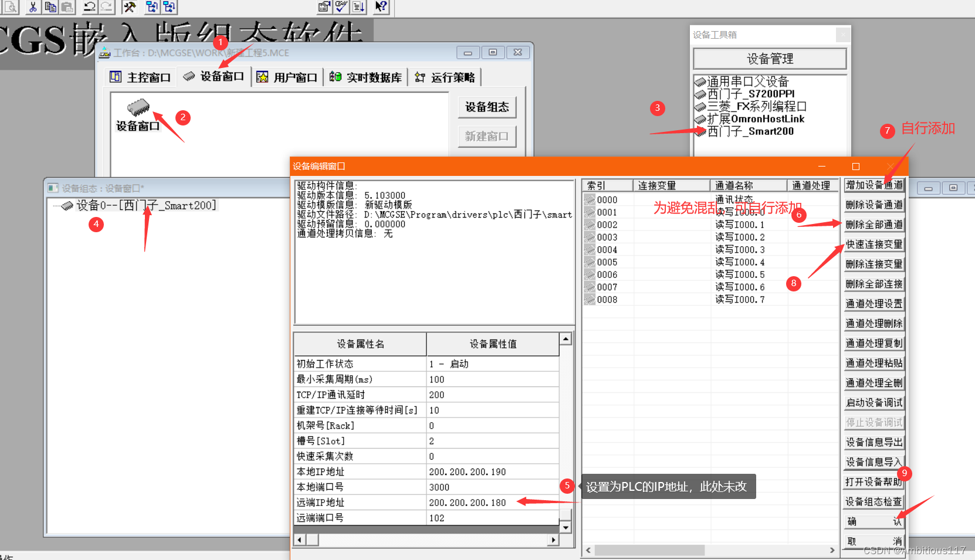
Task: Click the 设备组态 button
Action: point(487,107)
